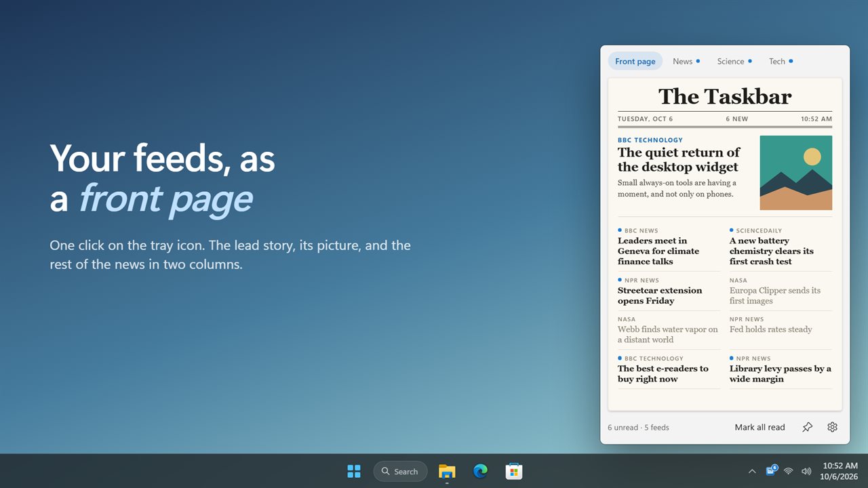Click the feed reader tray icon
Screen dimensions: 868x488
[x=772, y=470]
